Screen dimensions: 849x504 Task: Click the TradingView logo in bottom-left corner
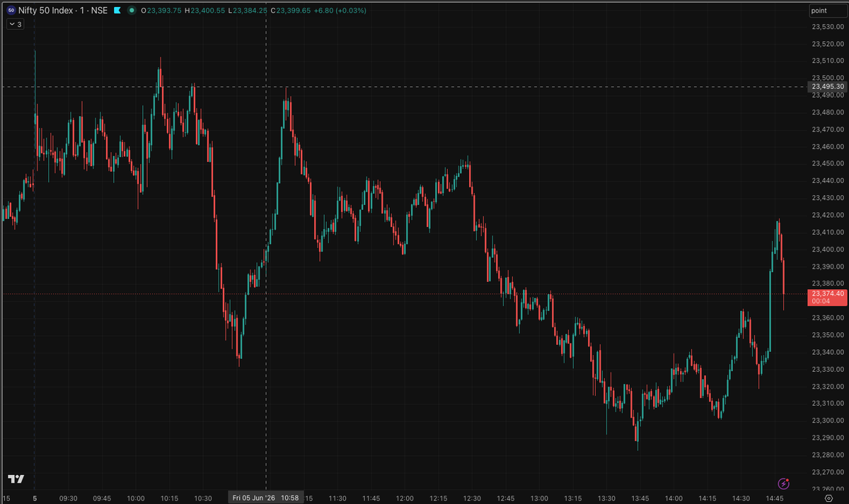point(17,479)
